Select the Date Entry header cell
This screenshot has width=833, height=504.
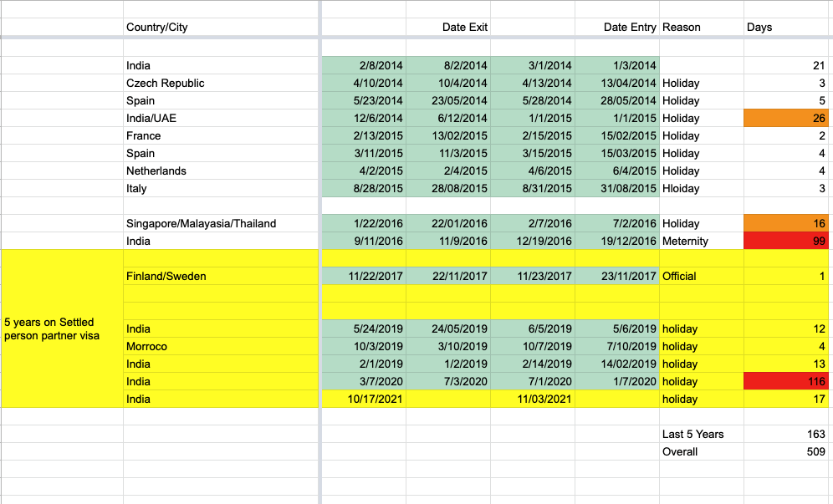617,27
